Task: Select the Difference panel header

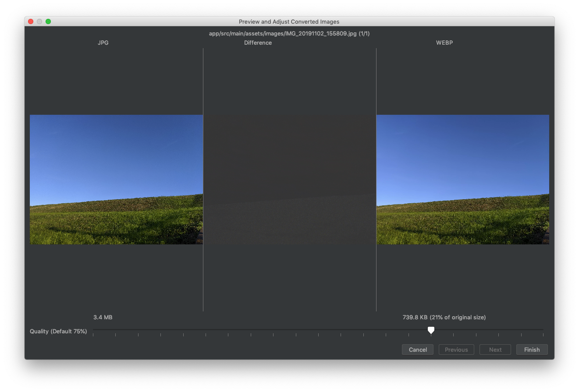Action: tap(258, 42)
